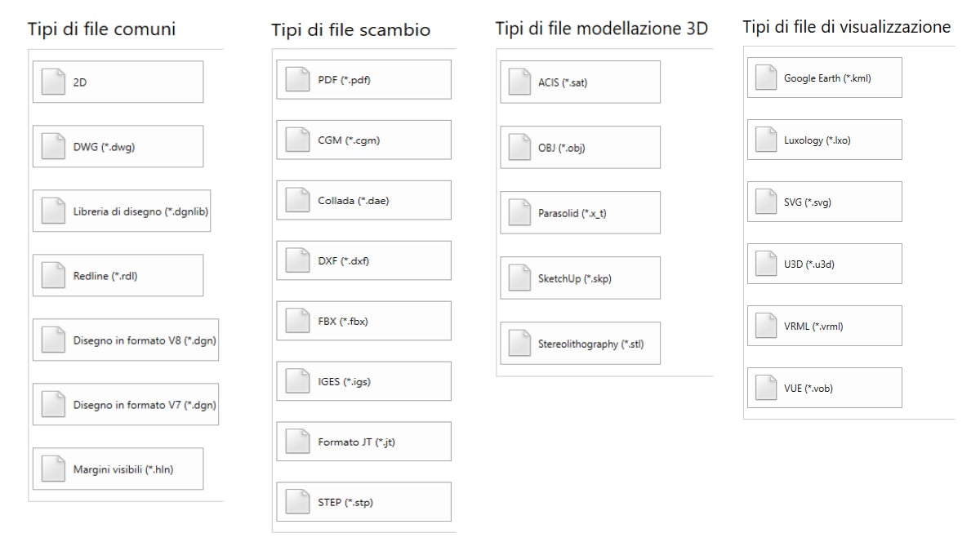Pick the STEP (*.stp) format button
The image size is (980, 551).
[x=363, y=502]
